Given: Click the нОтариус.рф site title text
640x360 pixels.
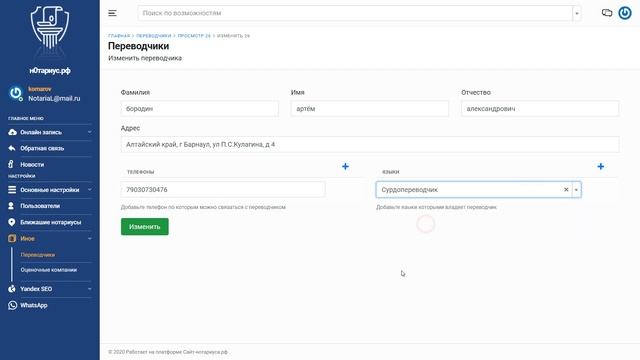Looking at the screenshot, I should click(50, 71).
